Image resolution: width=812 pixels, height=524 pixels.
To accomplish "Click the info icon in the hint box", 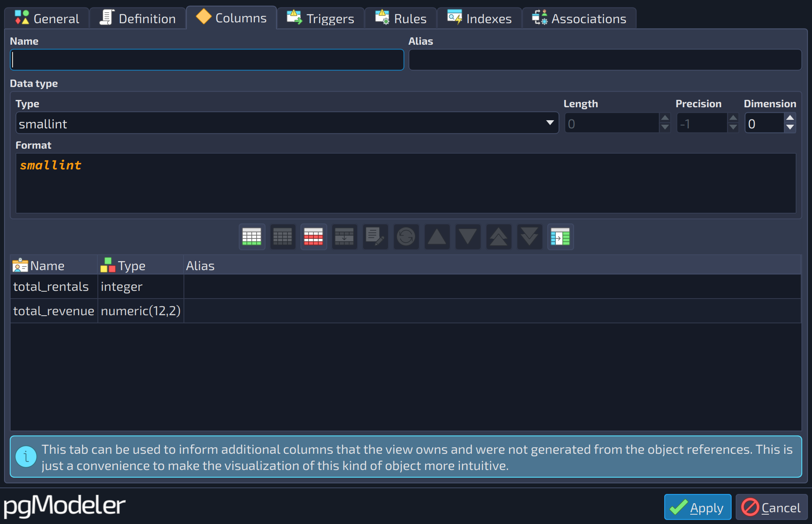I will point(26,457).
